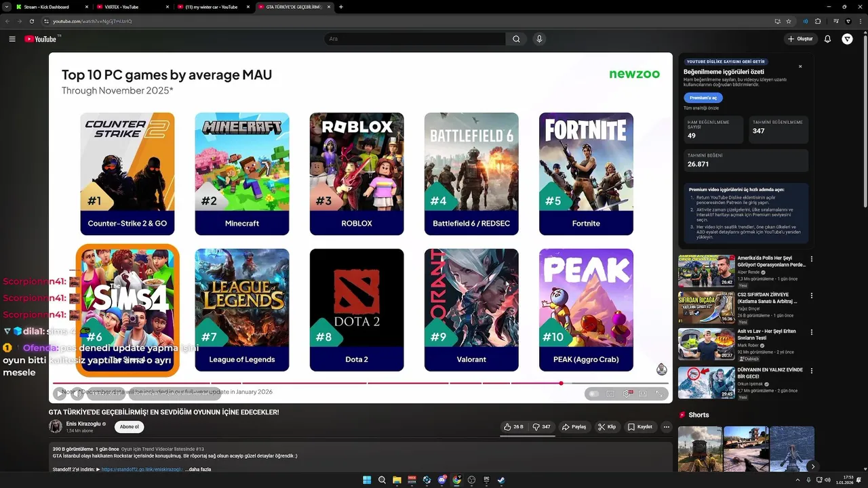Open Epic Games launcher from the taskbar
Screen dimensions: 868x488
(486, 480)
